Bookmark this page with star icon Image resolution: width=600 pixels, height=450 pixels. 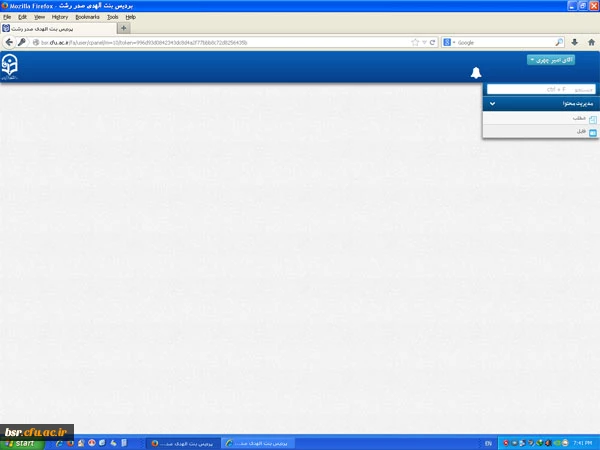click(414, 43)
